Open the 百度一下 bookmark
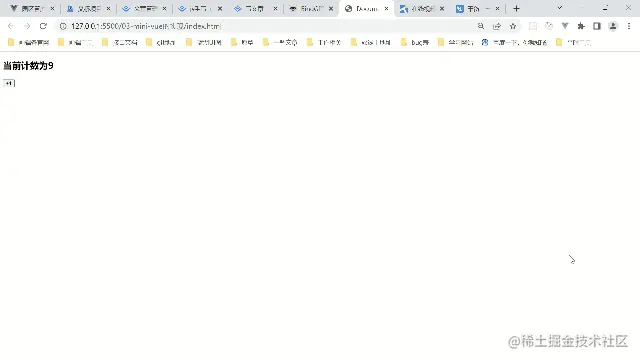The width and height of the screenshot is (640, 360). pos(514,42)
